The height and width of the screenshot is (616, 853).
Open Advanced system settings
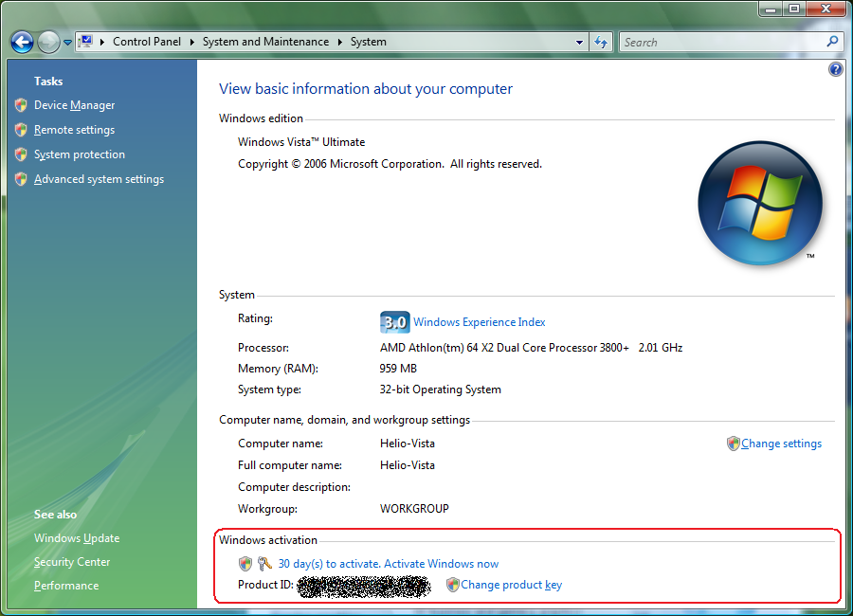[x=99, y=179]
